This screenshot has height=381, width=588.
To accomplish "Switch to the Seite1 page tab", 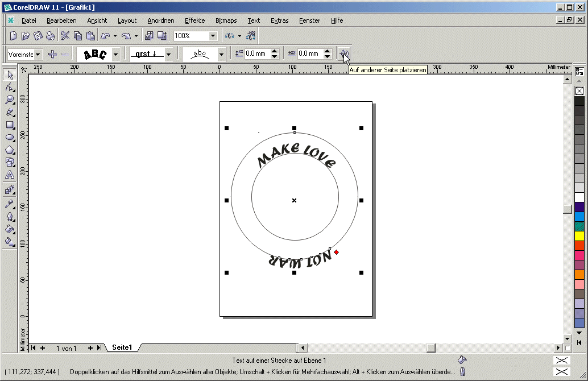I will [x=122, y=347].
